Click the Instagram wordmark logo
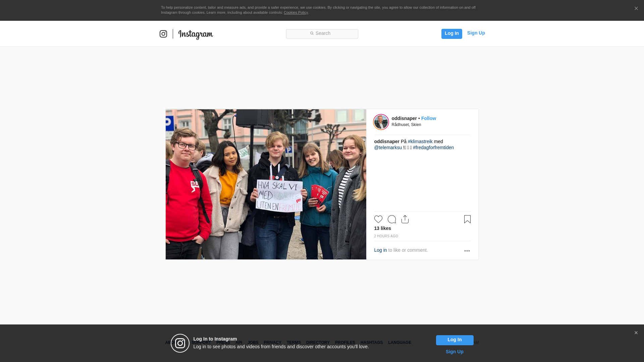This screenshot has height=362, width=644. (196, 35)
